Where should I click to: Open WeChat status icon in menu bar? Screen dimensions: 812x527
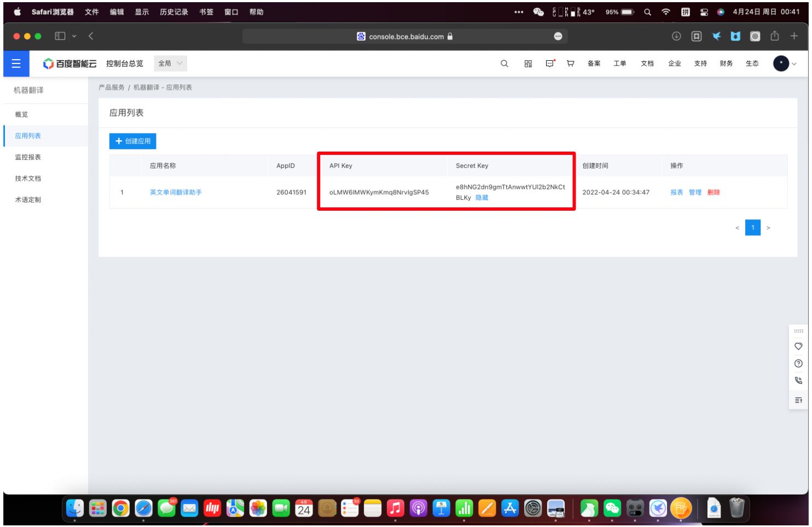pos(538,12)
